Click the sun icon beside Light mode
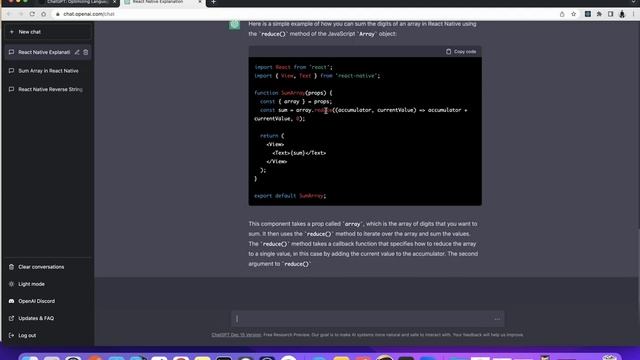This screenshot has width=640, height=360. pos(11,284)
